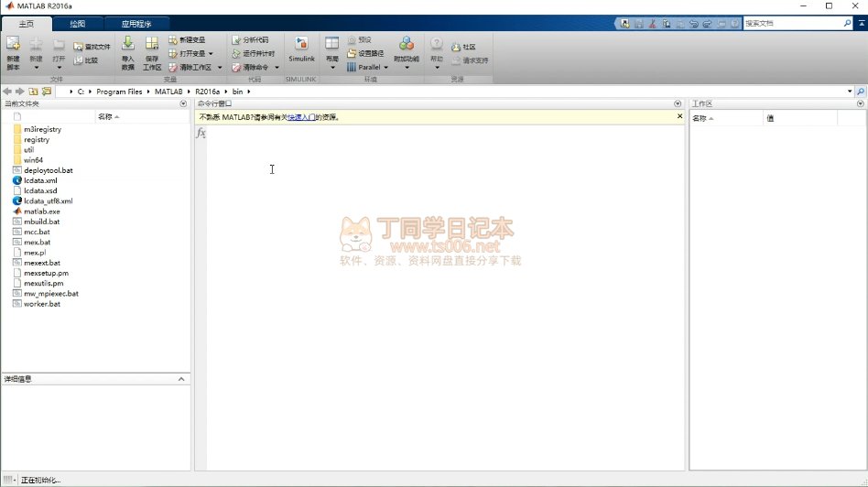Image resolution: width=868 pixels, height=487 pixels.
Task: Expand the Clear Commands dropdown arrow
Action: coord(277,68)
